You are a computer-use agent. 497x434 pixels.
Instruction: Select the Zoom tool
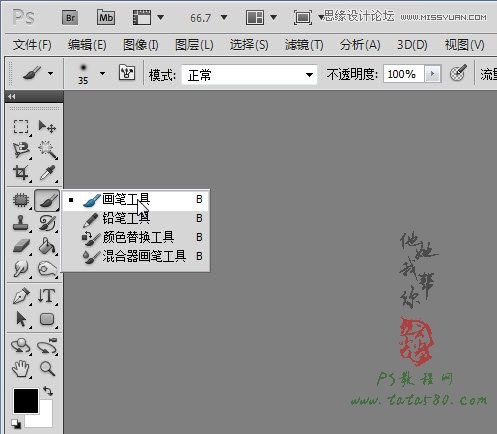pos(47,369)
